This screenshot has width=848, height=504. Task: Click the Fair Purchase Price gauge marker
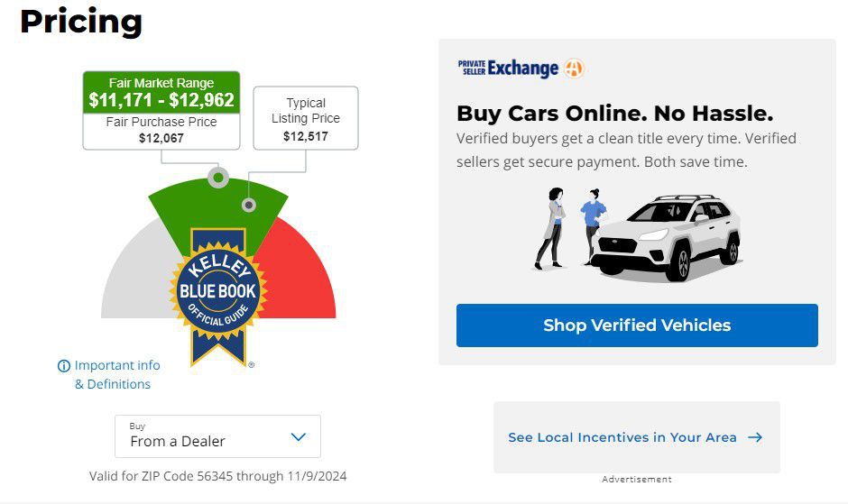coord(218,178)
